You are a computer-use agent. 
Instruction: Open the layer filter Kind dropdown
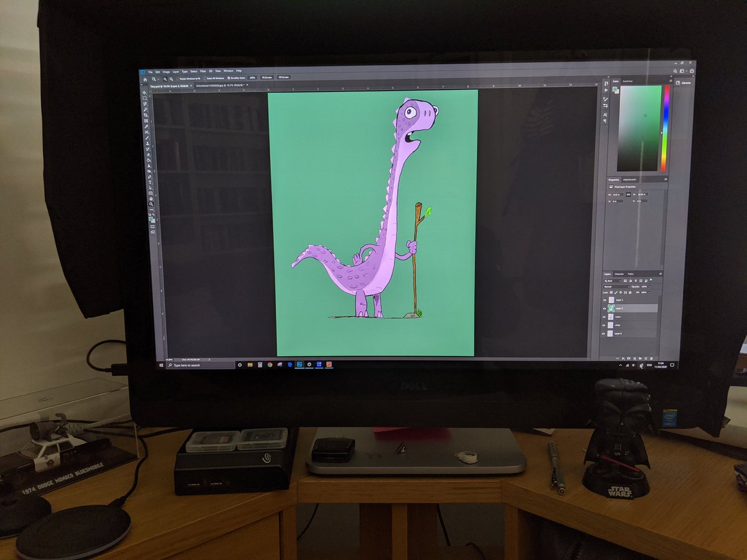click(x=613, y=281)
